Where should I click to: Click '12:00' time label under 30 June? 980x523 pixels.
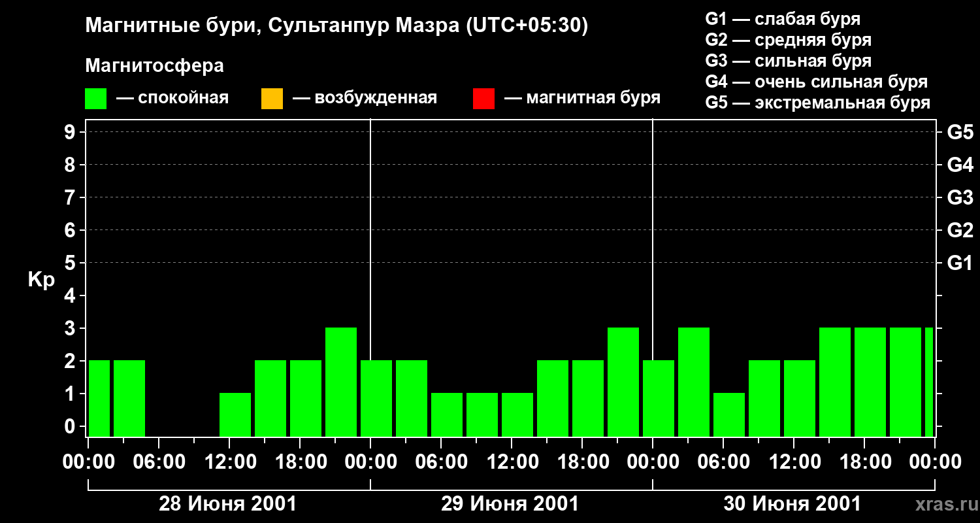(794, 462)
